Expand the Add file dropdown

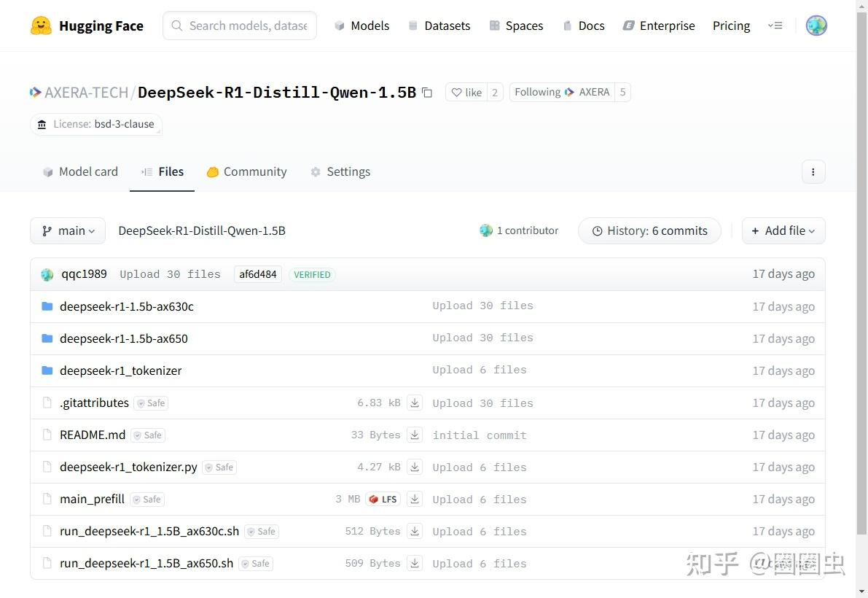coord(783,230)
